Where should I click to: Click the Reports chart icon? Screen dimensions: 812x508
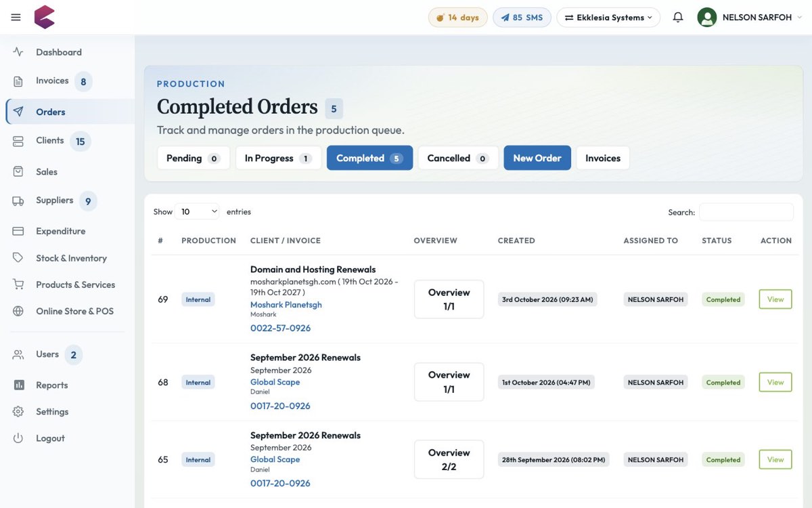[18, 385]
